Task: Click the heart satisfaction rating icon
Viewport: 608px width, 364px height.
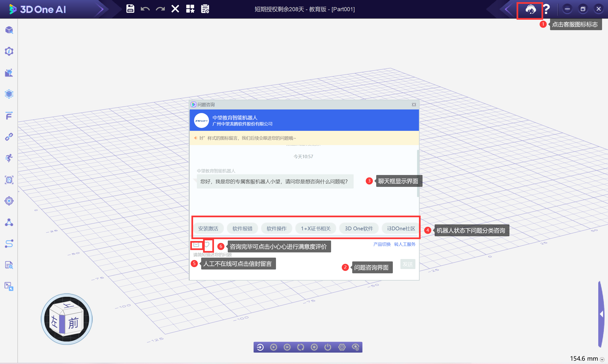Action: tap(207, 245)
